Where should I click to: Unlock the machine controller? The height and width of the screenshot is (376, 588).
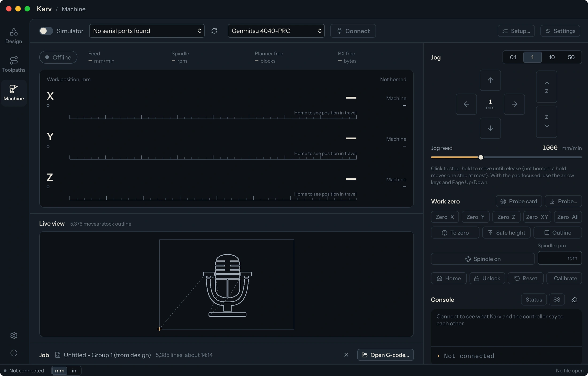click(x=487, y=278)
